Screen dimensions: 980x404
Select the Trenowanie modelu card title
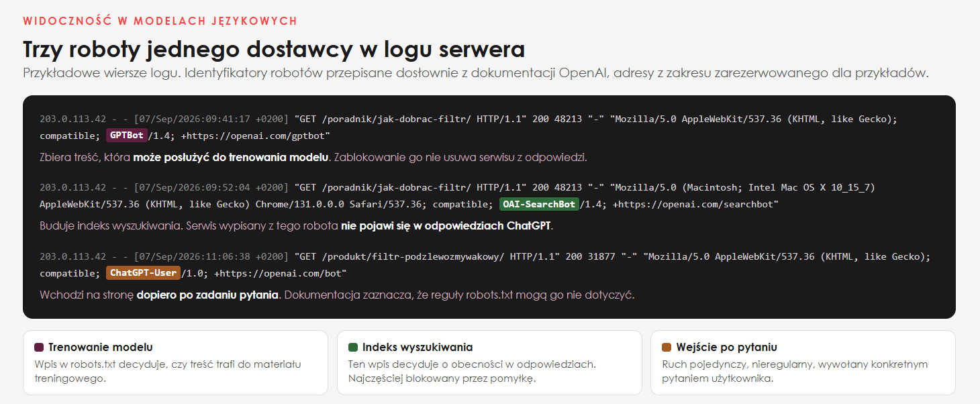point(101,348)
